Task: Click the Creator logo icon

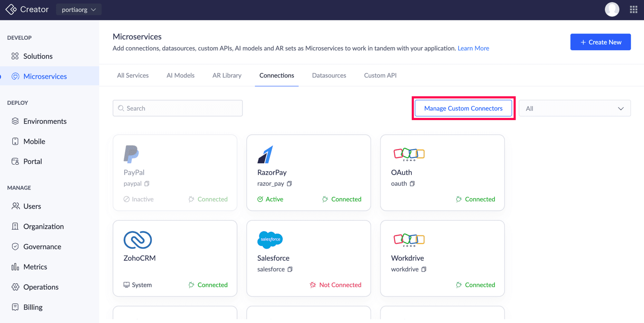Action: (x=11, y=10)
